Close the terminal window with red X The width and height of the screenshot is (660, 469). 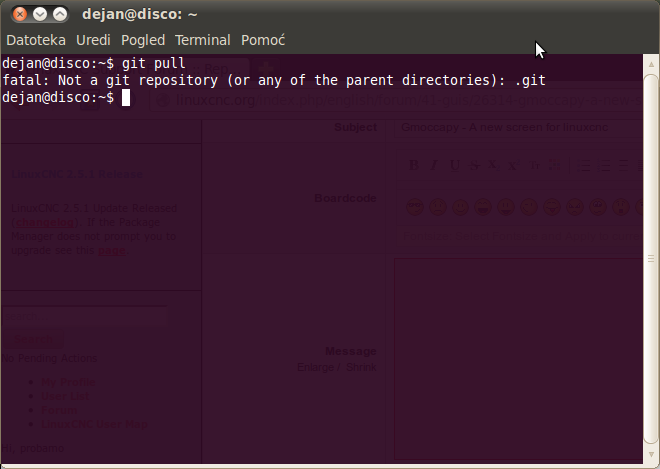(x=19, y=14)
